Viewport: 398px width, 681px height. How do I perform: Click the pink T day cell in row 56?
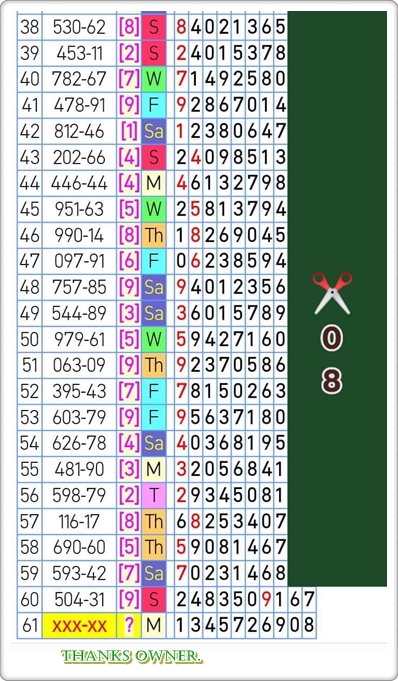(x=154, y=496)
